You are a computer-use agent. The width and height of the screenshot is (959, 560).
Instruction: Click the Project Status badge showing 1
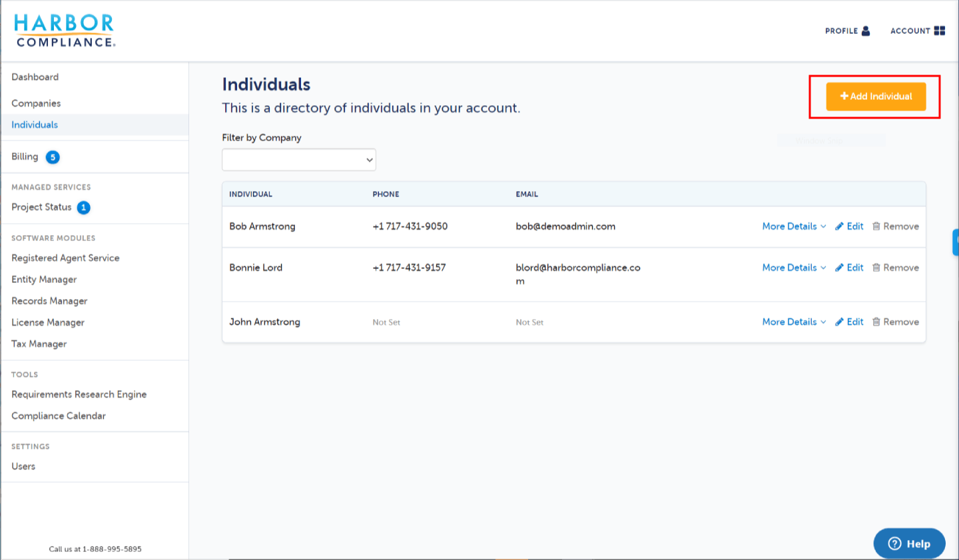pos(84,208)
